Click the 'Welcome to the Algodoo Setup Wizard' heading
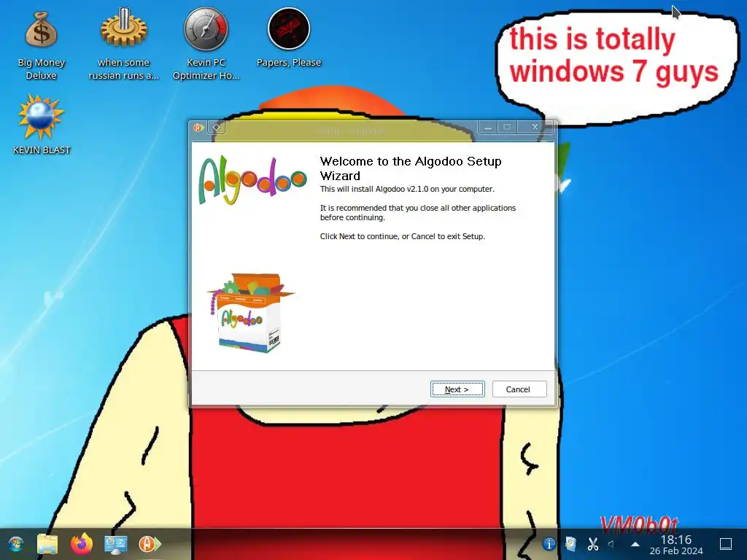747x560 pixels. click(410, 168)
